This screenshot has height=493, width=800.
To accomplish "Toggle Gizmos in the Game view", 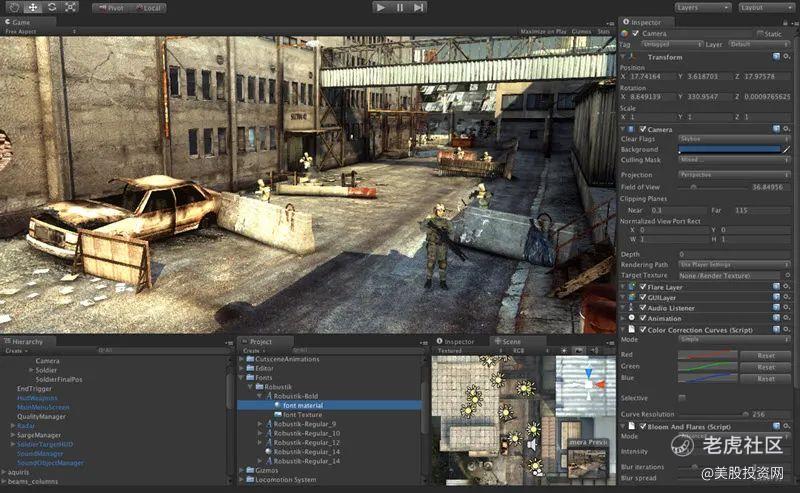I will [581, 32].
